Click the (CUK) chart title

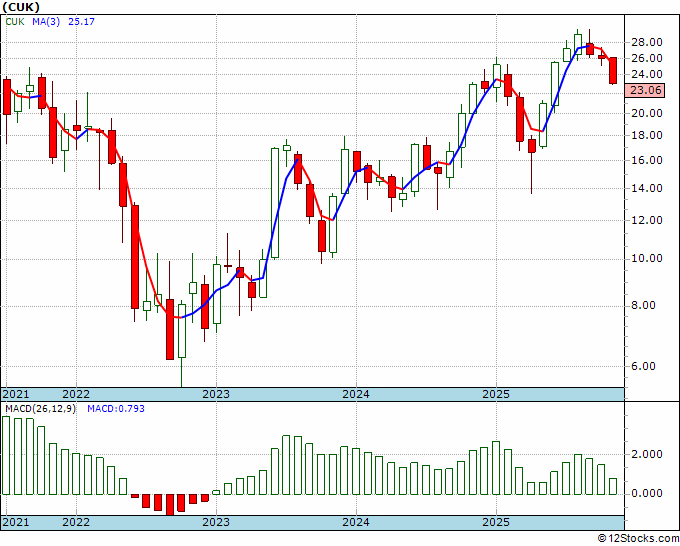(x=21, y=7)
